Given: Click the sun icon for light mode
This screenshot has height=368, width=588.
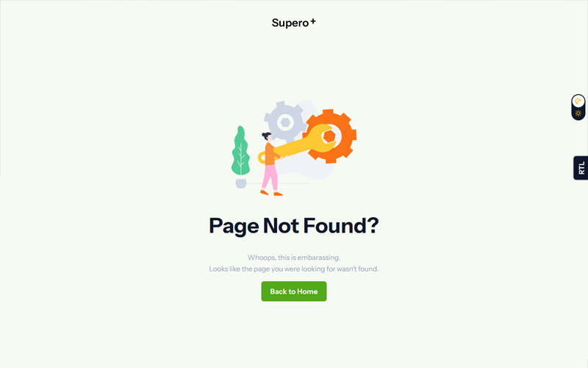Looking at the screenshot, I should (x=578, y=113).
